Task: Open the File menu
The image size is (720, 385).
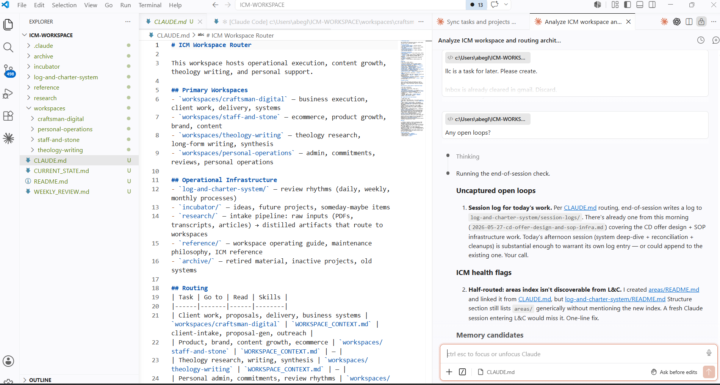Action: point(22,5)
